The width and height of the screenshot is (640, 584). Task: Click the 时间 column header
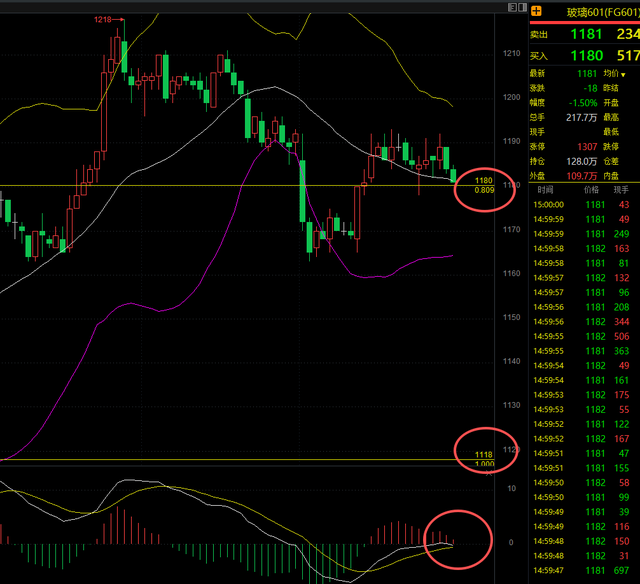(545, 190)
